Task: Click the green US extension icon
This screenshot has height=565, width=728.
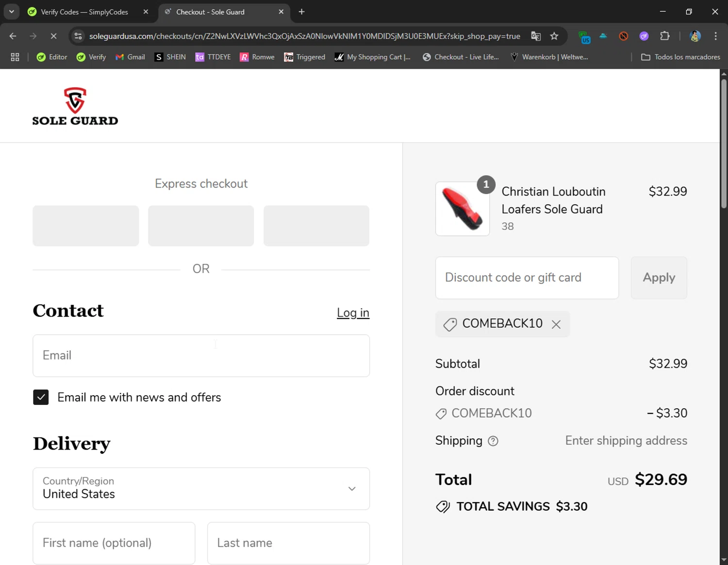Action: [x=584, y=36]
